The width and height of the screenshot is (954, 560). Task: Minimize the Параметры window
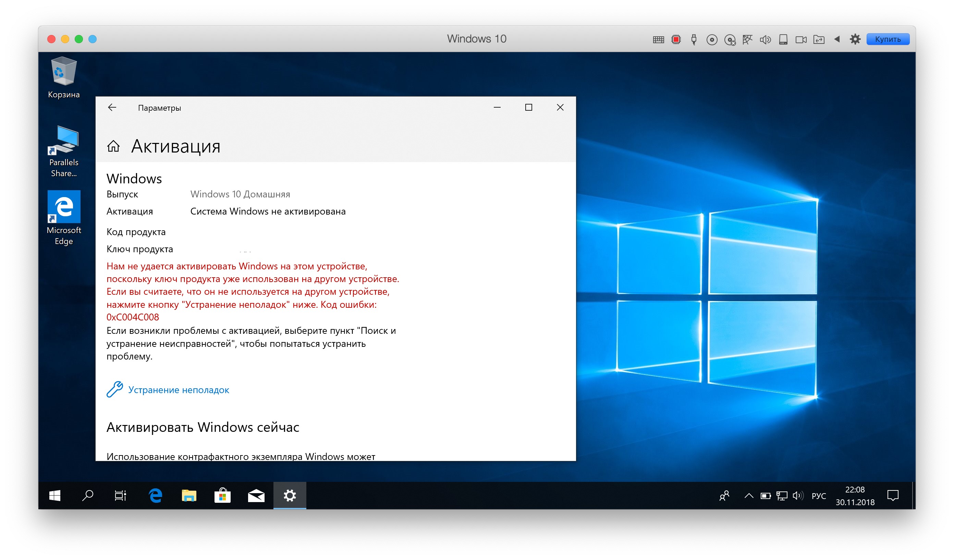[498, 108]
